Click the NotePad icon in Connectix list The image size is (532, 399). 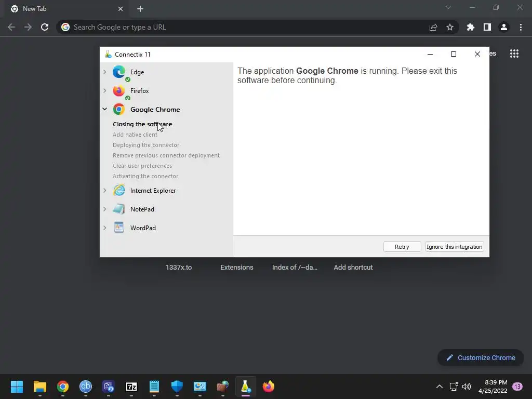pyautogui.click(x=119, y=209)
